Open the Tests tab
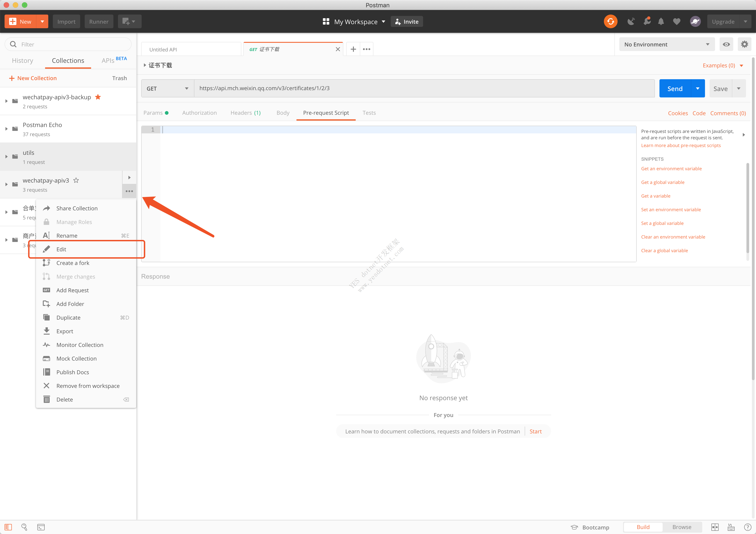The width and height of the screenshot is (756, 534). pyautogui.click(x=369, y=113)
